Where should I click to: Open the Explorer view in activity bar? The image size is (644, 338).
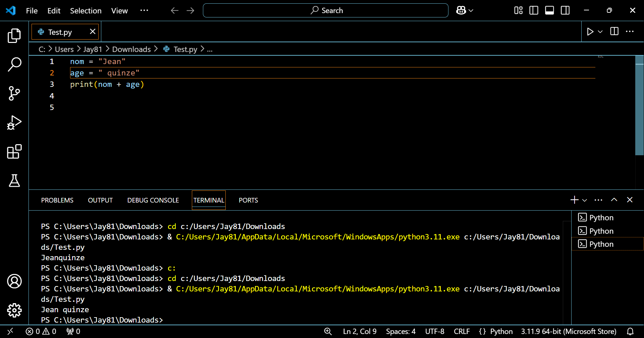click(14, 36)
